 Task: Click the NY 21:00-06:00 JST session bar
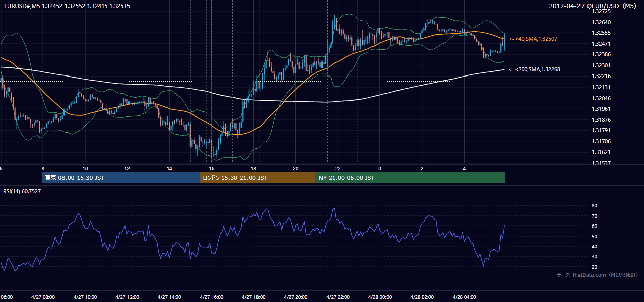point(411,178)
